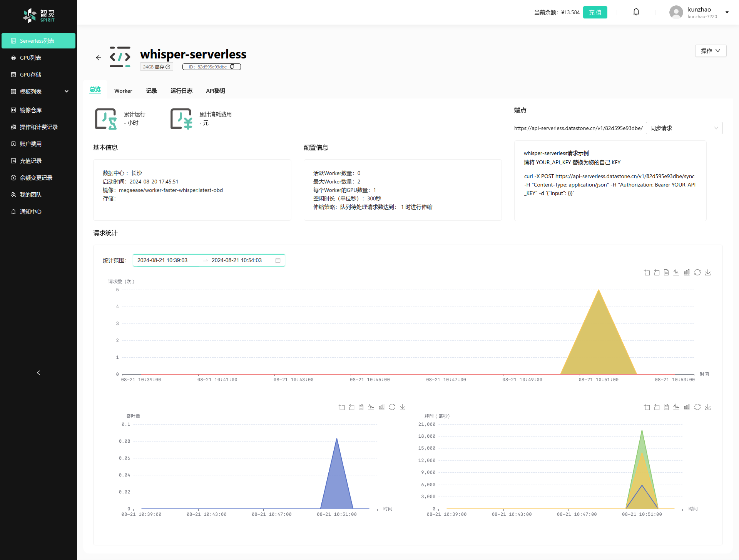This screenshot has height=560, width=739.
Task: Reset area zoom on the 吞吐量 chart
Action: 352,407
